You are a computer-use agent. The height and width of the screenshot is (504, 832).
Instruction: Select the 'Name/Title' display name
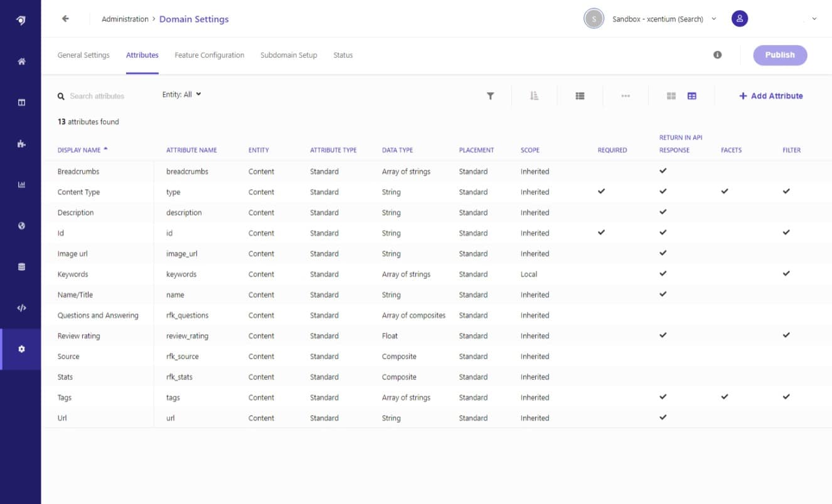click(75, 295)
